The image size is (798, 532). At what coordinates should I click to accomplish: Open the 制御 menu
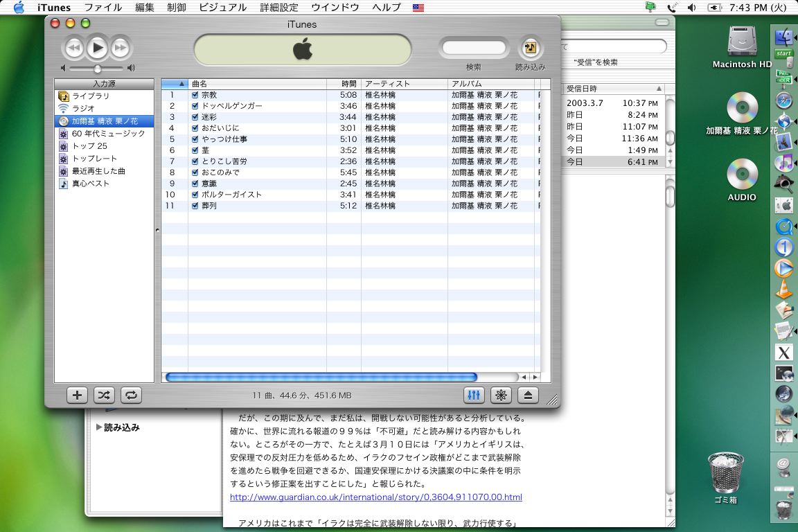[x=176, y=8]
